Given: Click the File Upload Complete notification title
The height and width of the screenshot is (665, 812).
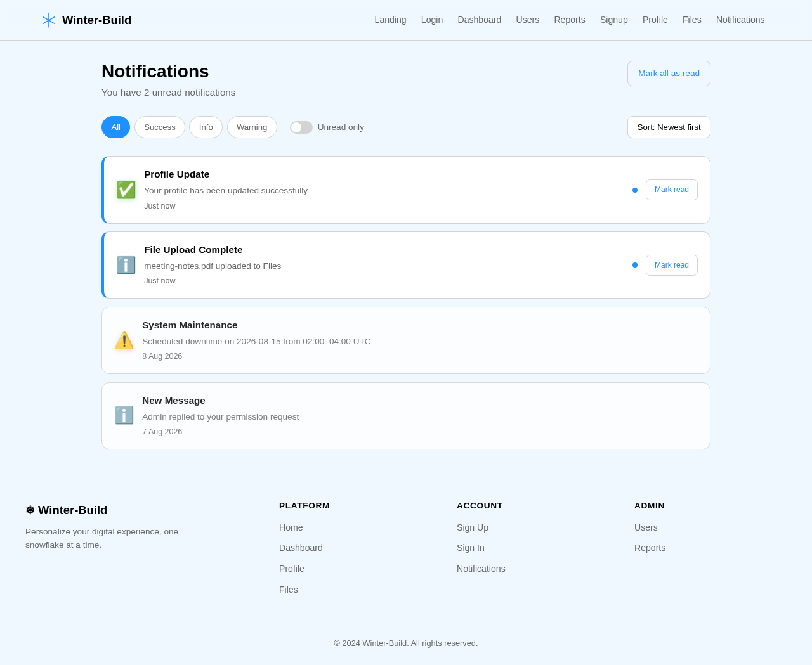Looking at the screenshot, I should tap(193, 250).
